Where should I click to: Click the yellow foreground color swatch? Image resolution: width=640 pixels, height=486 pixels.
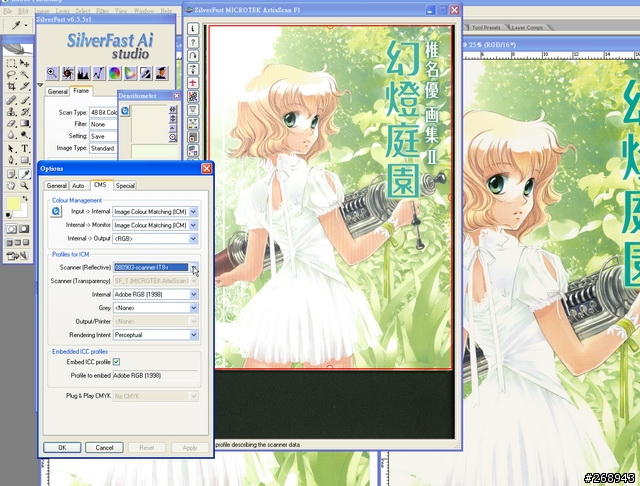click(x=13, y=204)
